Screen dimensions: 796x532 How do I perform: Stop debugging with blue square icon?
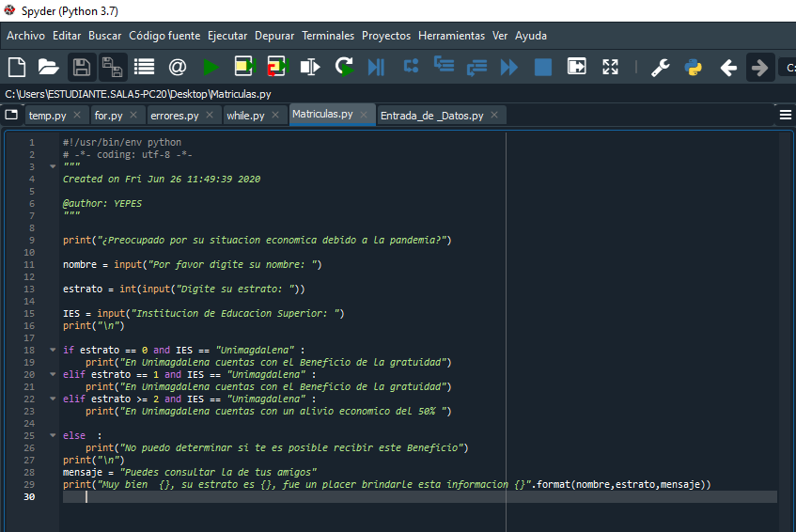tap(542, 67)
